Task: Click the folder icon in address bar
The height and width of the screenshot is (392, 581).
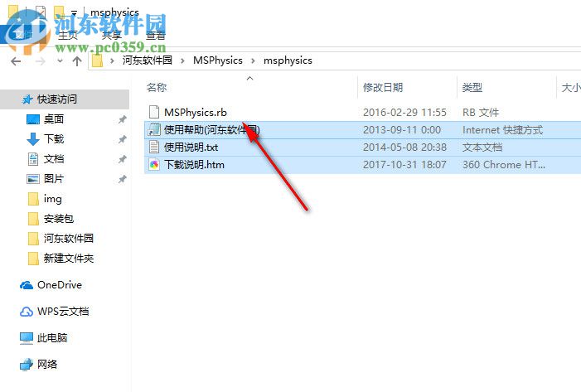Action: point(97,60)
